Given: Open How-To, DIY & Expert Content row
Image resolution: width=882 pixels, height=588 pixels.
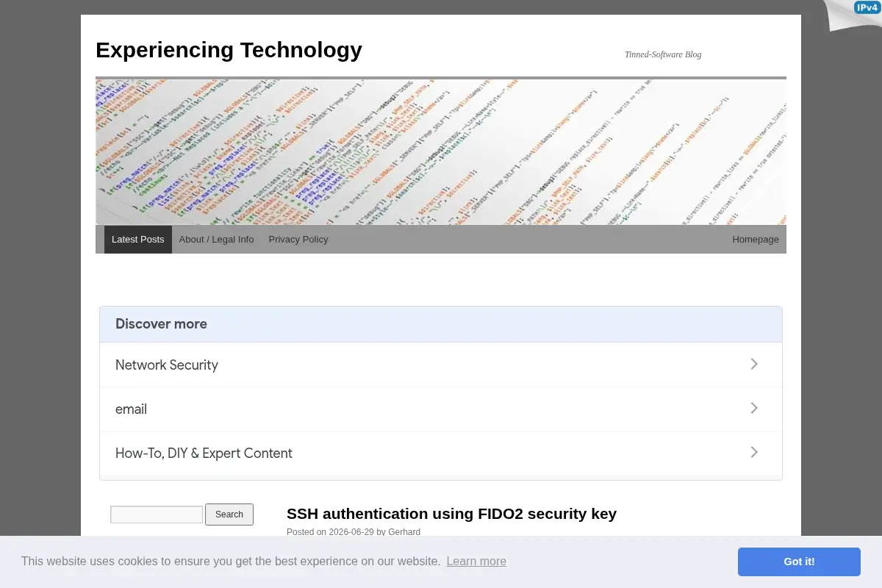Looking at the screenshot, I should (441, 453).
